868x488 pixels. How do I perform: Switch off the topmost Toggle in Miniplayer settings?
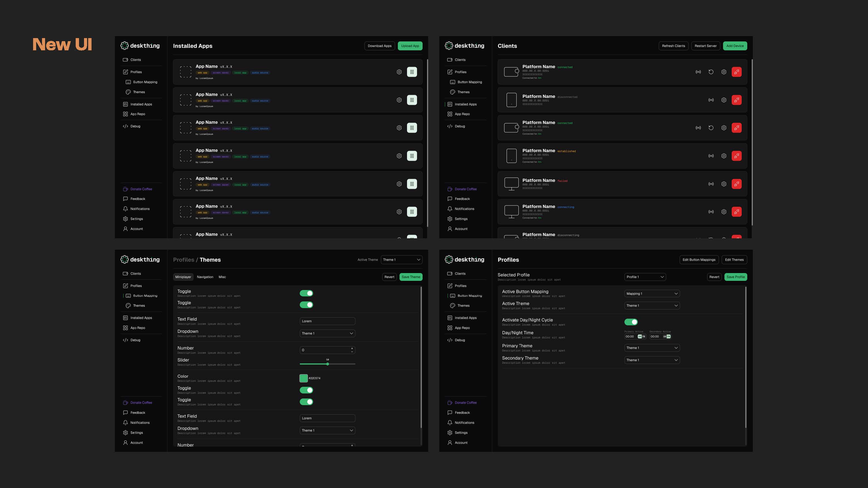click(306, 293)
